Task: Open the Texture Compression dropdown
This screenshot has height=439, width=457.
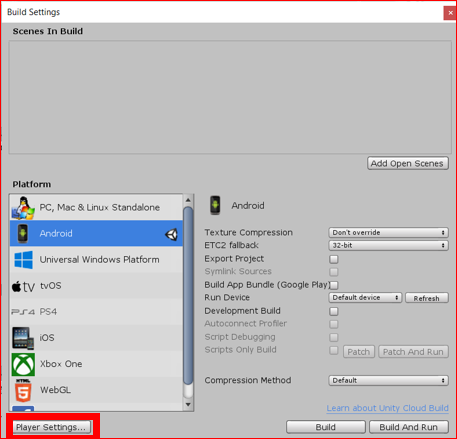Action: point(388,232)
